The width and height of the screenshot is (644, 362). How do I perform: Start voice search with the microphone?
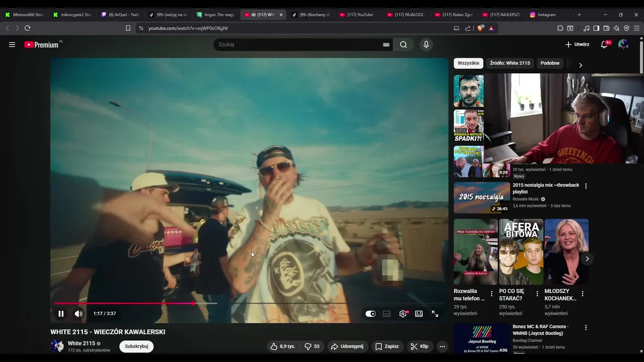(426, 45)
